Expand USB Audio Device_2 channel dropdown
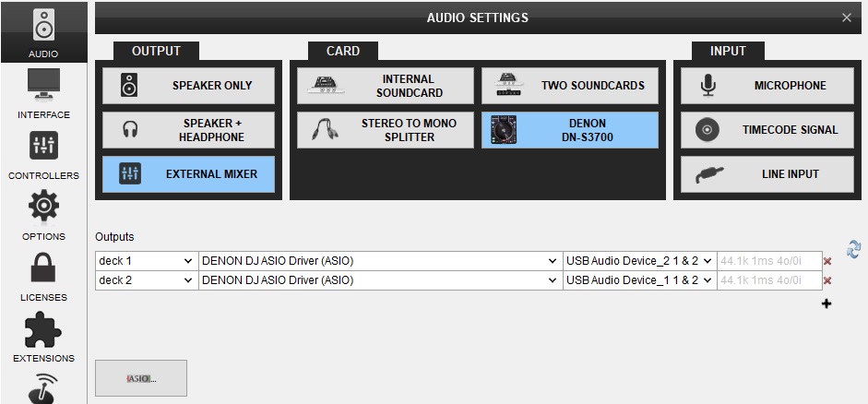Screen dimensions: 868x404 (x=639, y=261)
